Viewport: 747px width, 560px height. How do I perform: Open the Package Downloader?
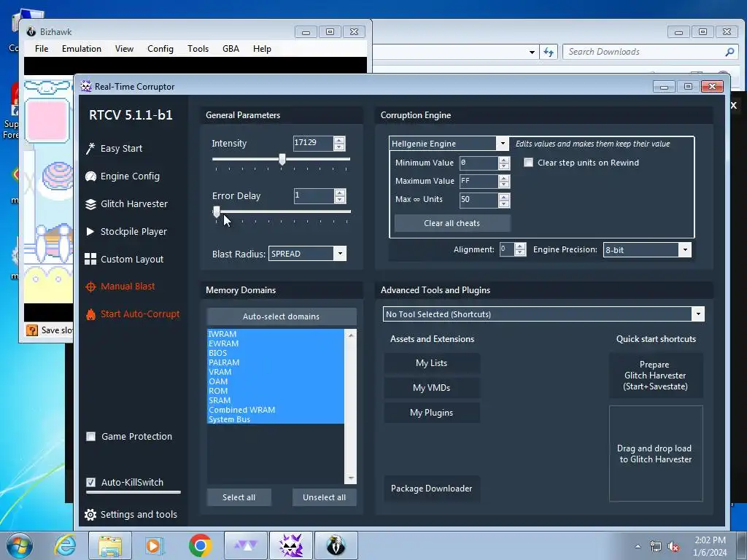(432, 489)
